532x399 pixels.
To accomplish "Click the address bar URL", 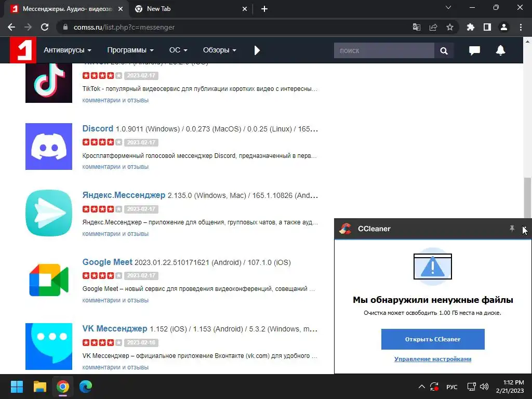I will point(124,27).
